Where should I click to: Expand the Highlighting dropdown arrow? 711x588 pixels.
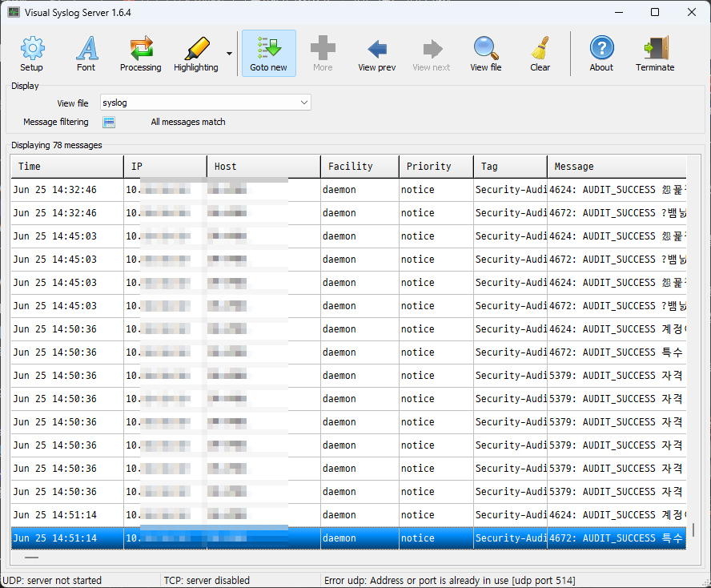click(230, 54)
